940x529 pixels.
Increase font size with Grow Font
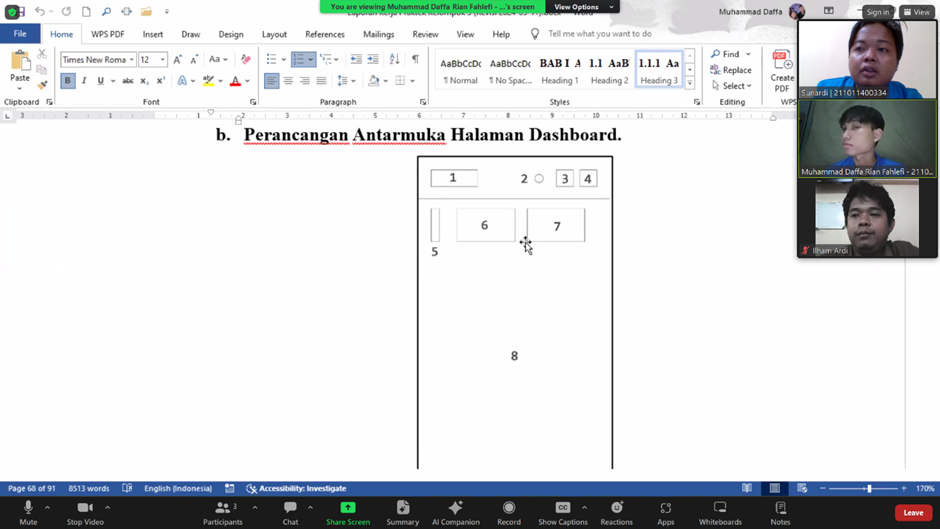177,59
